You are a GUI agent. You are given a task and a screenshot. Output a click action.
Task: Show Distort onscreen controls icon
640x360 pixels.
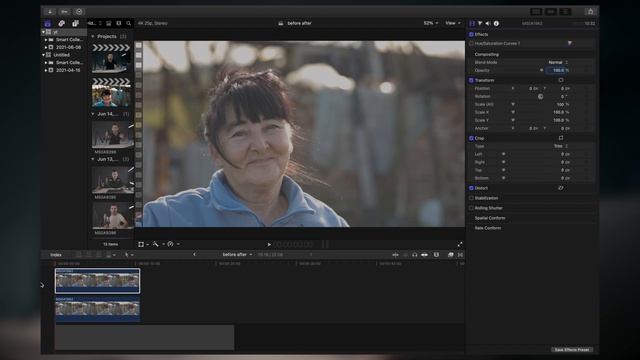coord(561,188)
